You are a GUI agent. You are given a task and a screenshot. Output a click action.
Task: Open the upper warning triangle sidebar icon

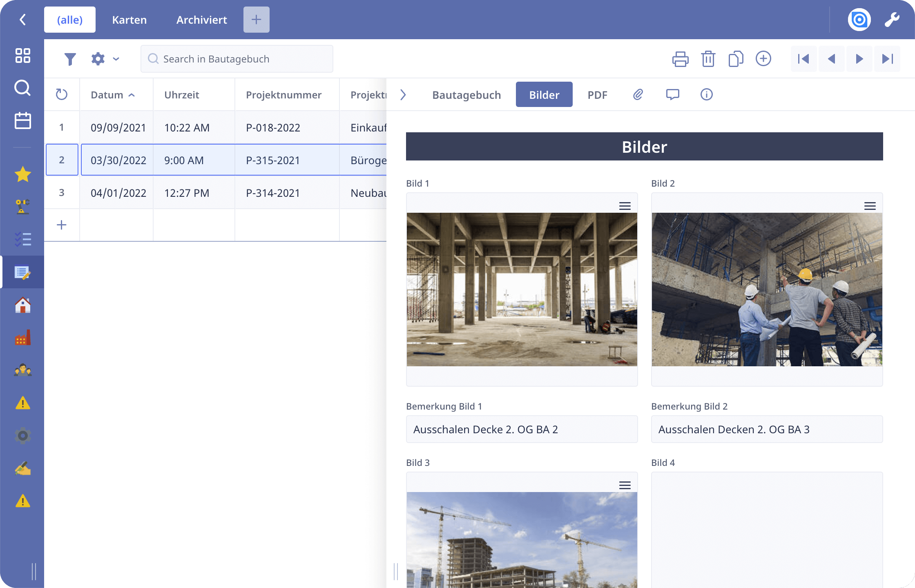click(23, 403)
